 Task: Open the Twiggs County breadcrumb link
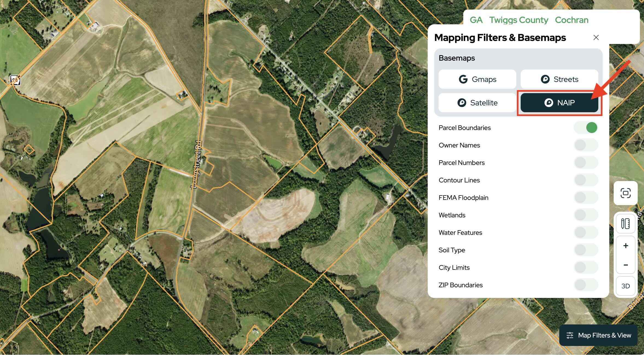pyautogui.click(x=518, y=20)
